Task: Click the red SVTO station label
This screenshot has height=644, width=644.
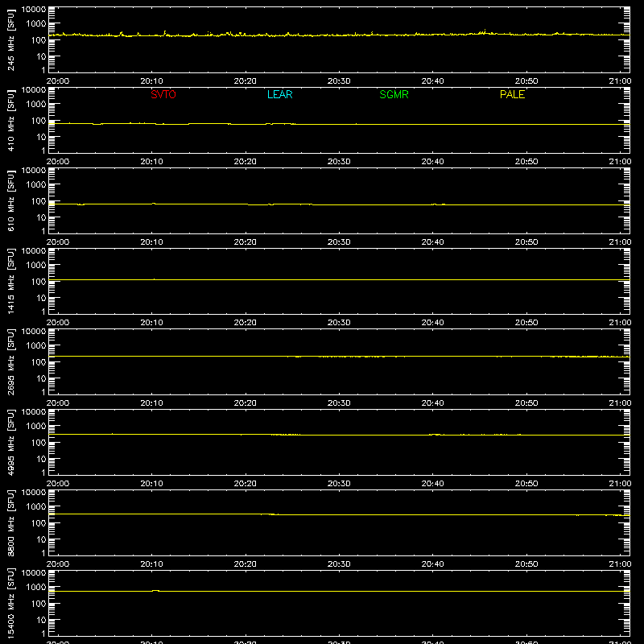Action: 163,94
